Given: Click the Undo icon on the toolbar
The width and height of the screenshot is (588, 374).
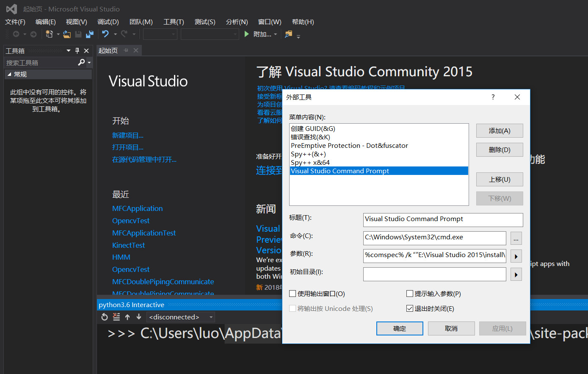Looking at the screenshot, I should [105, 34].
